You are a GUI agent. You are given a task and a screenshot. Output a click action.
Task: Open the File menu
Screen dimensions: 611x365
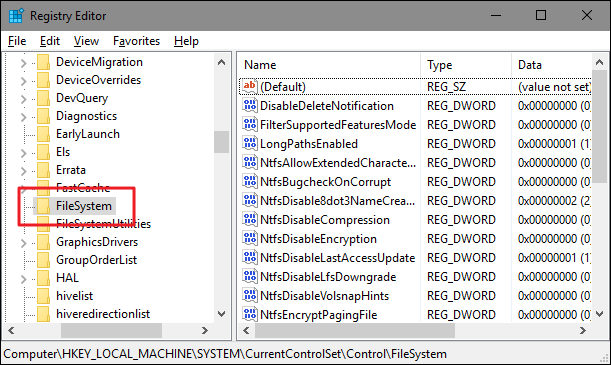pyautogui.click(x=17, y=41)
